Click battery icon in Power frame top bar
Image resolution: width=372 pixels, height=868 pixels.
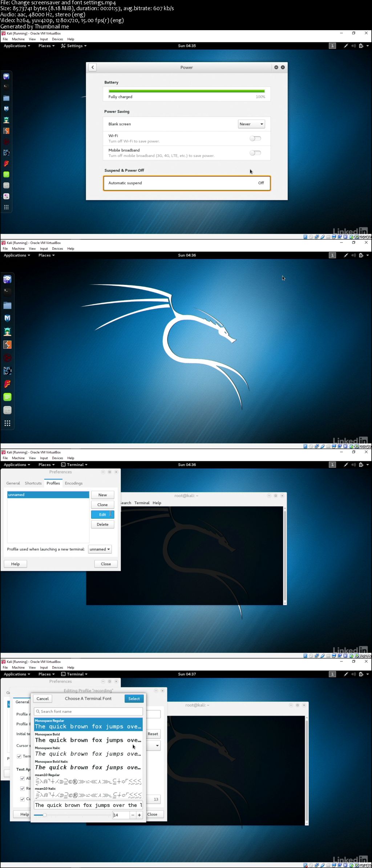click(x=361, y=46)
